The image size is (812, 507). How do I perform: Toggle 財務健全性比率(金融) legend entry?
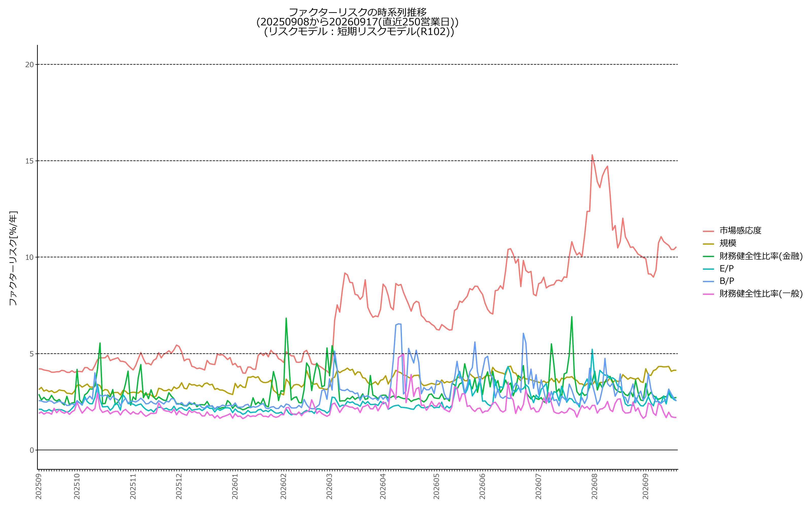(x=753, y=256)
